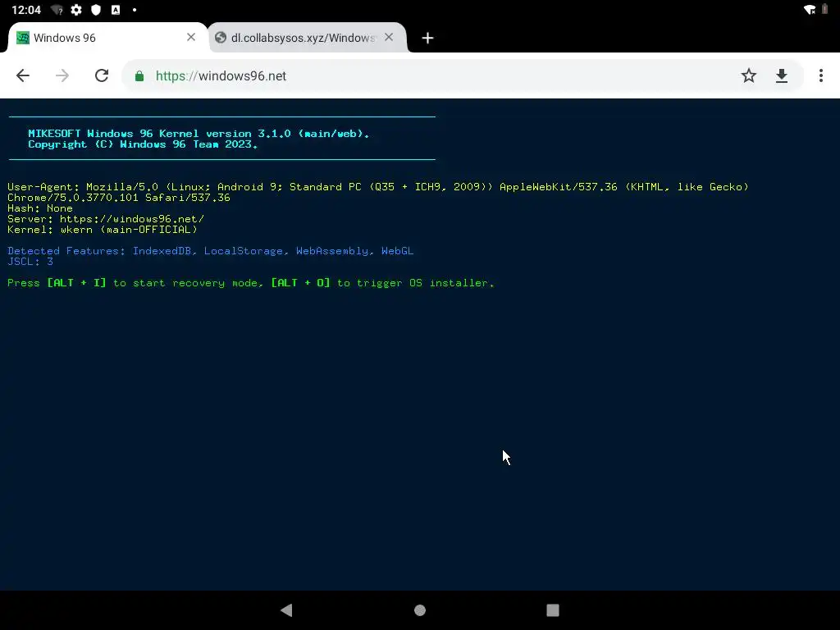Viewport: 840px width, 630px height.
Task: Tap the Android recents square button
Action: click(553, 610)
